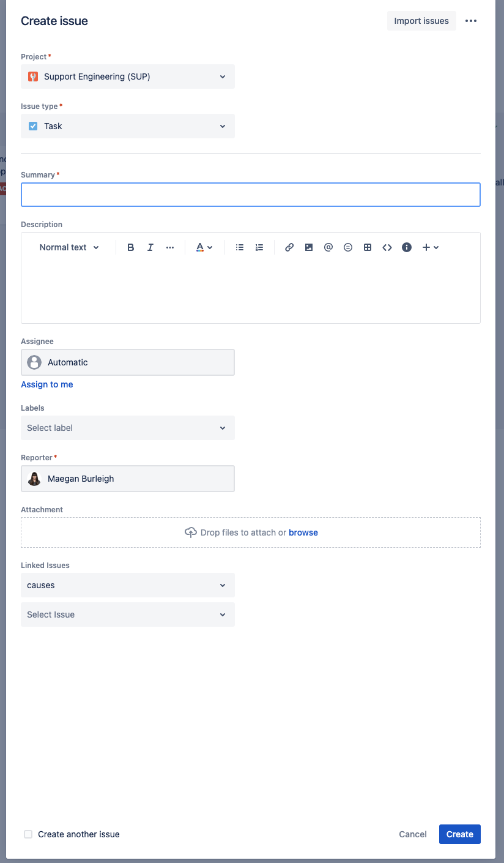Image resolution: width=504 pixels, height=863 pixels.
Task: Open the insert plus menu
Action: [x=431, y=247]
